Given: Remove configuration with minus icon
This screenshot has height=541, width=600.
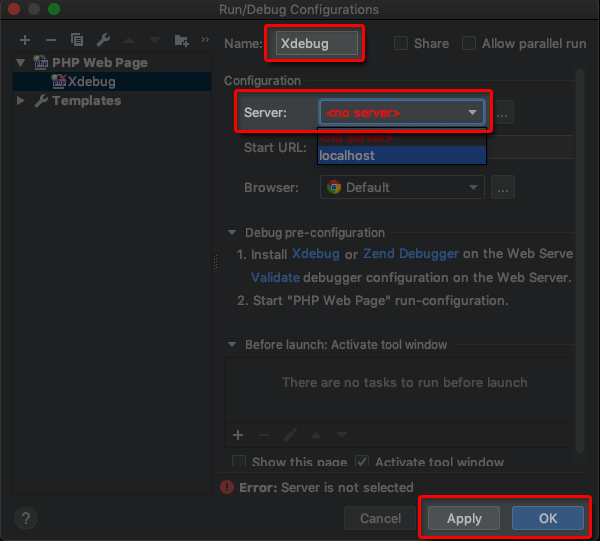Looking at the screenshot, I should click(51, 40).
